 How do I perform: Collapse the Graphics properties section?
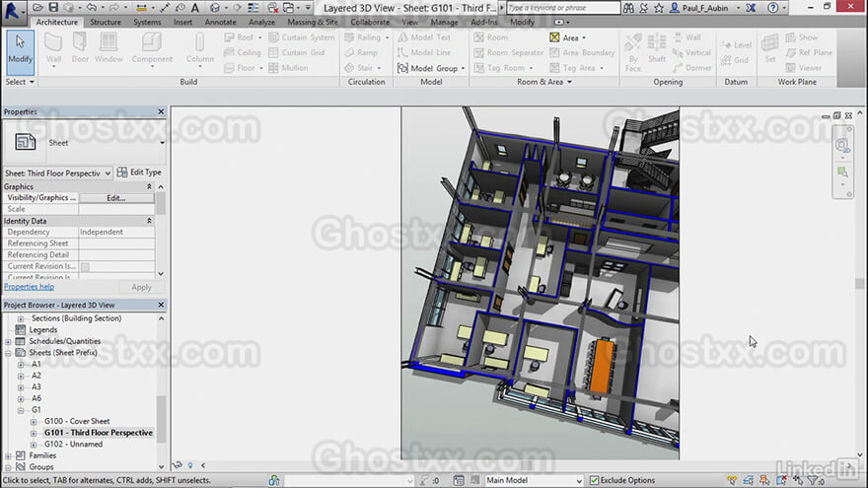pyautogui.click(x=149, y=187)
